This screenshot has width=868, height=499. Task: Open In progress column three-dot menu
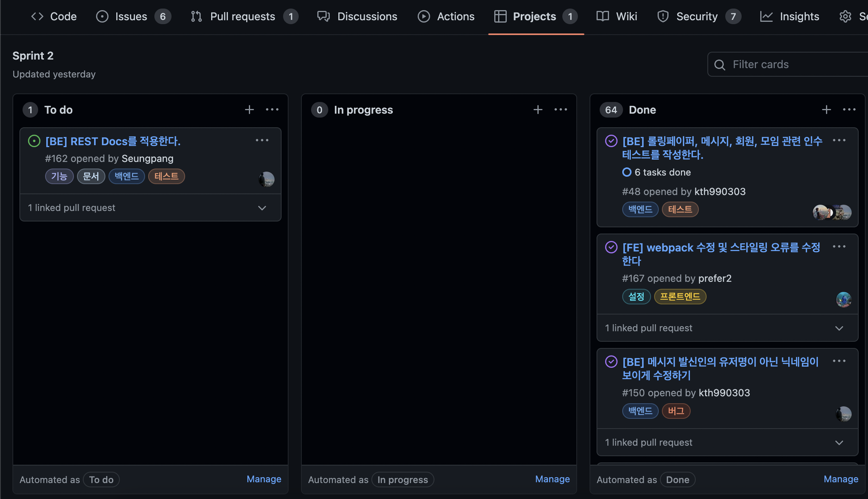pyautogui.click(x=561, y=110)
